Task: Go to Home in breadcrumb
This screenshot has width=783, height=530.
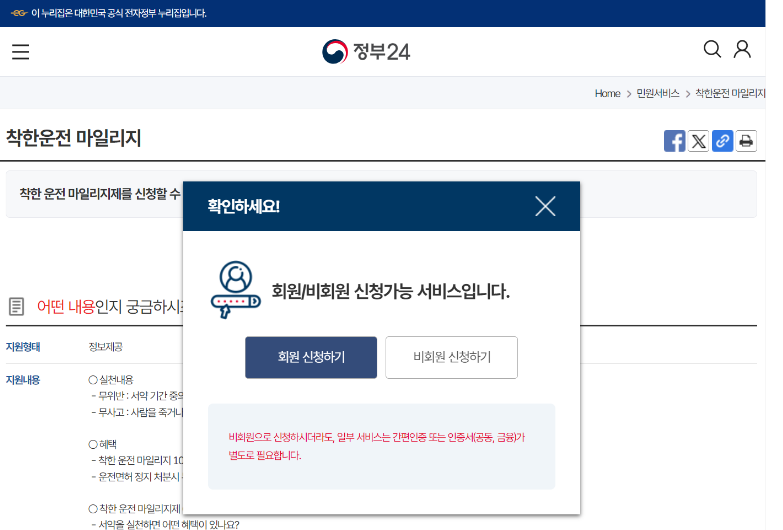Action: 607,93
